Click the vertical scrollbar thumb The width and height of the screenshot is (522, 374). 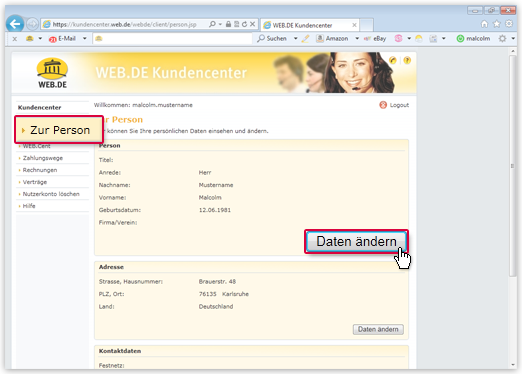click(x=512, y=166)
